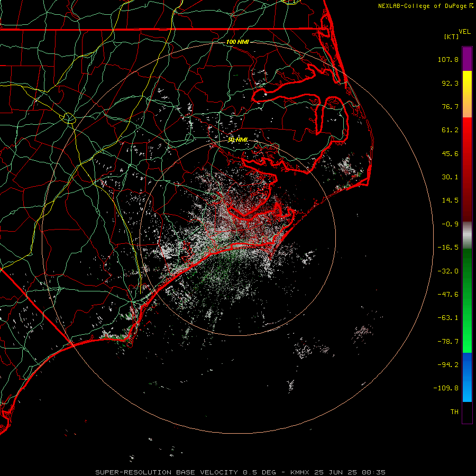476x476 pixels.
Task: Select the -109.8 velocity scale value
Action: coord(446,388)
